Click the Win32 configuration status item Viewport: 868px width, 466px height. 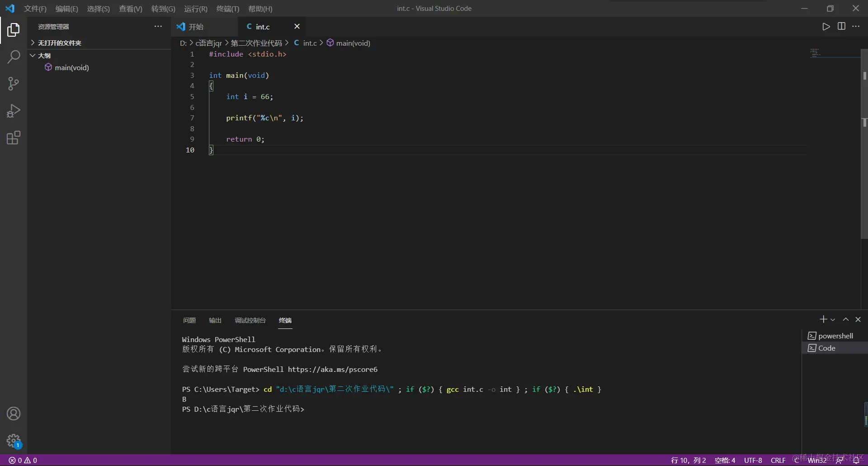point(817,460)
